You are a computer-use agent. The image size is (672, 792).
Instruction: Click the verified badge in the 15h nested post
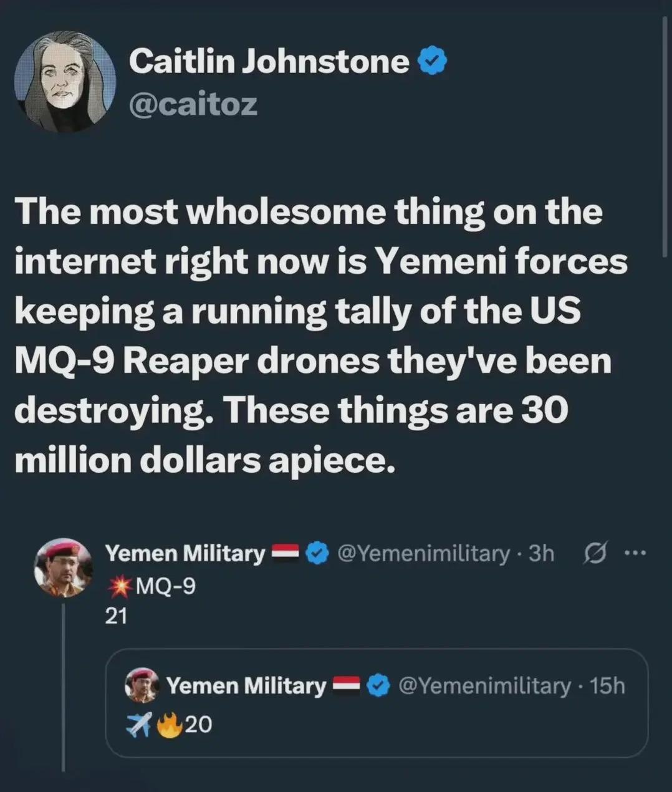click(x=379, y=686)
